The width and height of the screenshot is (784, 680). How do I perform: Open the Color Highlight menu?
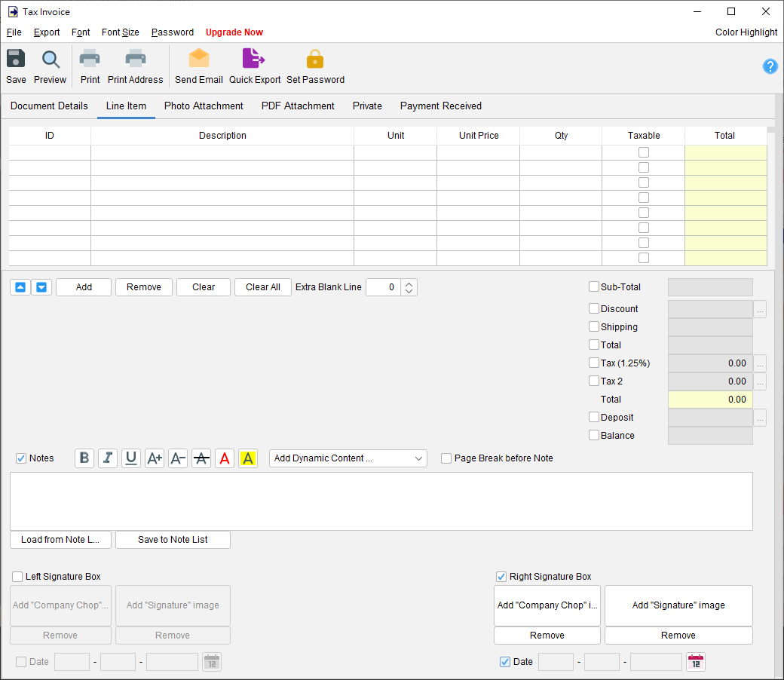click(x=746, y=32)
